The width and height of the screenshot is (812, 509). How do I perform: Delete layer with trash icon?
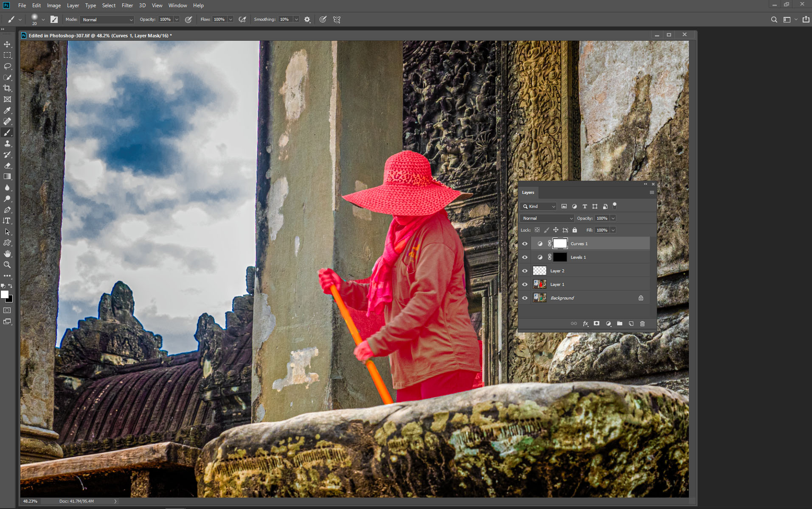(x=642, y=324)
